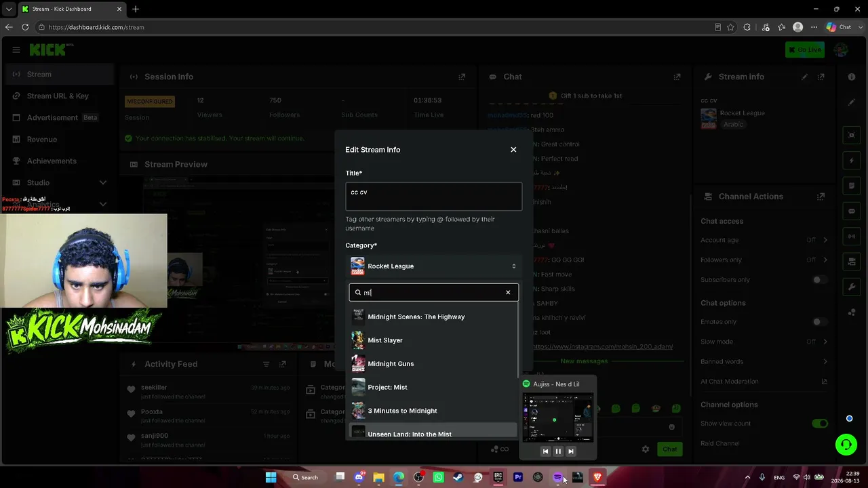868x488 pixels.
Task: Click the Go Live button
Action: pyautogui.click(x=804, y=49)
